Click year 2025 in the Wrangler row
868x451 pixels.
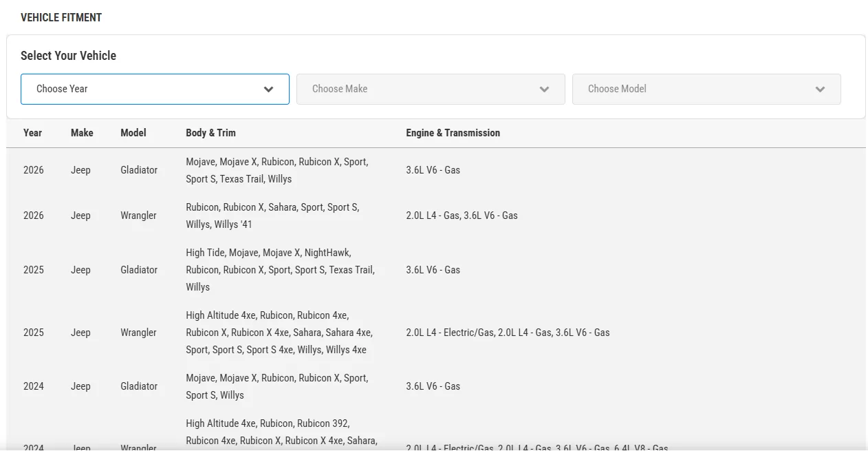tap(34, 333)
